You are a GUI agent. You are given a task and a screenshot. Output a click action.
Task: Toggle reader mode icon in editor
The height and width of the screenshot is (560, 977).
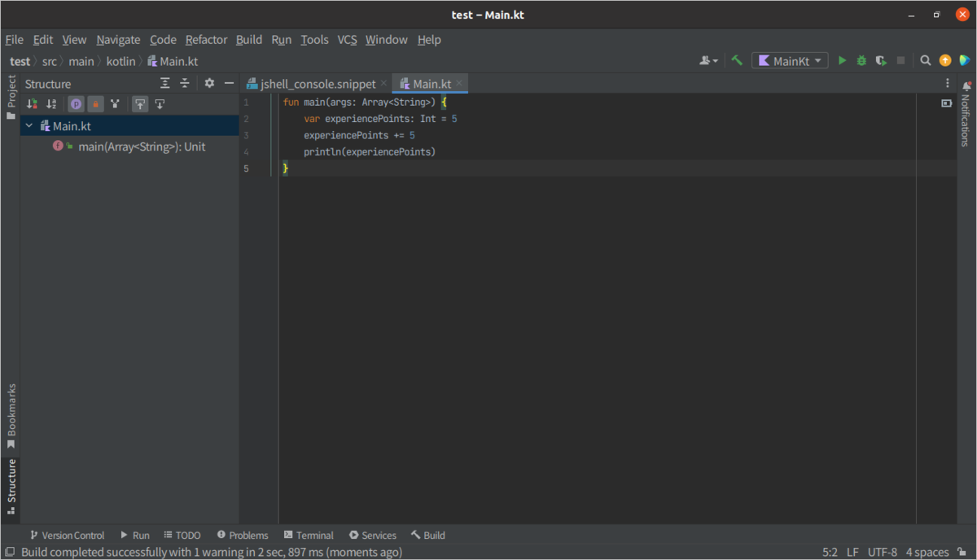coord(946,103)
